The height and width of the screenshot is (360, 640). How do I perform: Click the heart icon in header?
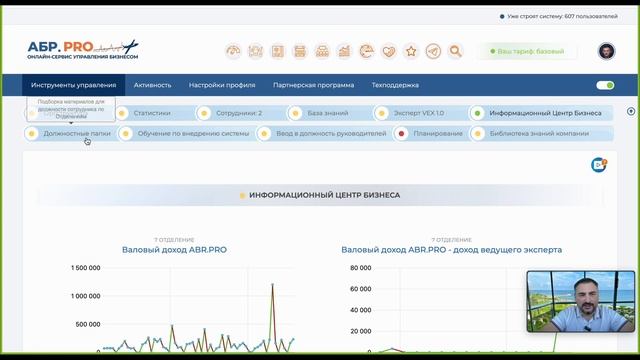click(389, 51)
